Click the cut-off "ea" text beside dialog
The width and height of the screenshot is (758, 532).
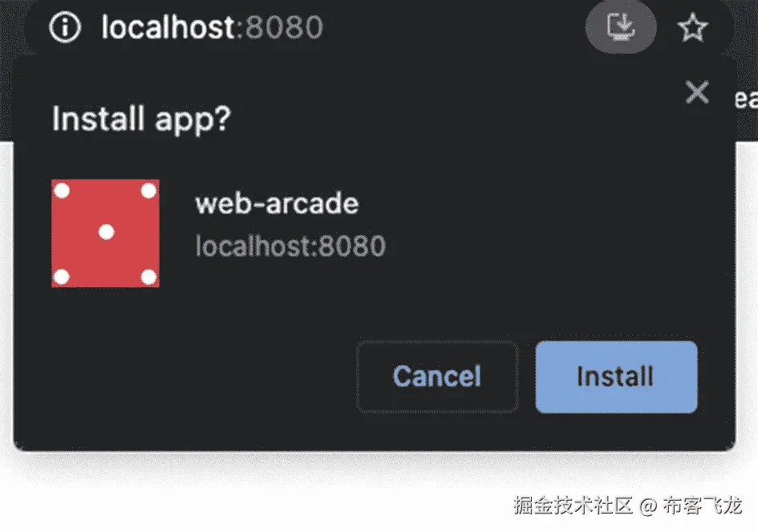[x=746, y=99]
